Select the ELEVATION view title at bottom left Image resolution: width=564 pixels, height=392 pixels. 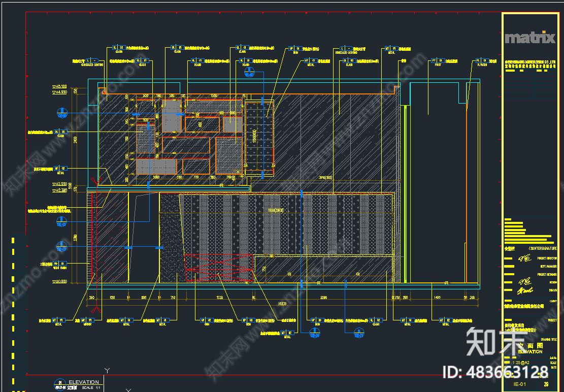click(x=84, y=382)
